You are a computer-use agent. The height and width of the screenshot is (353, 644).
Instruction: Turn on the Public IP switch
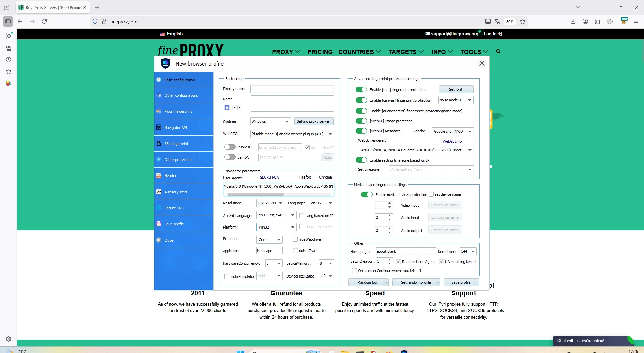coord(230,147)
